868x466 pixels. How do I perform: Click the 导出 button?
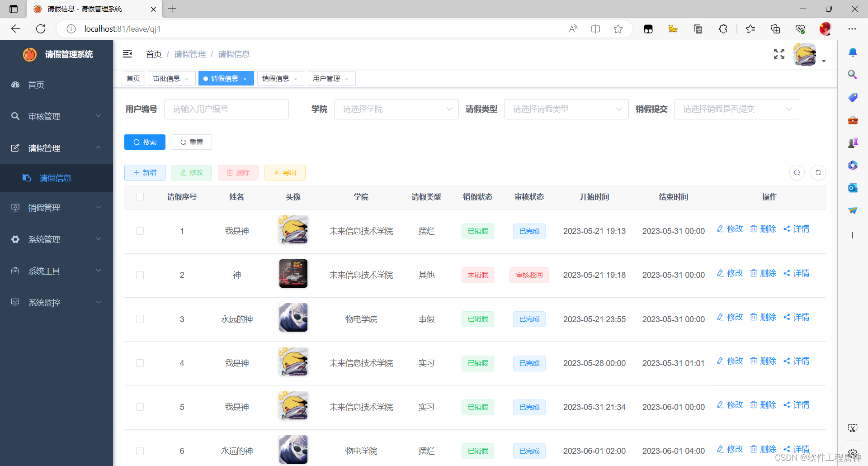tap(285, 172)
